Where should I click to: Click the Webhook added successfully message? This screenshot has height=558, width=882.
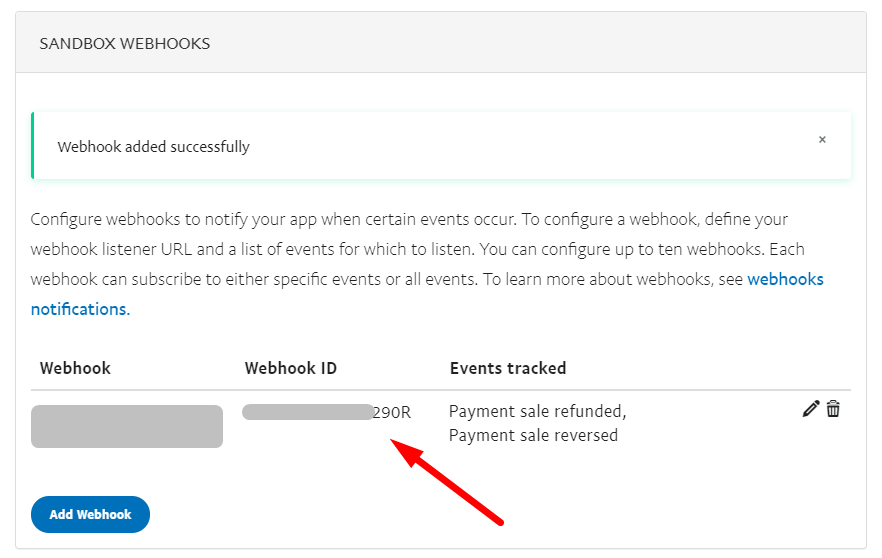(x=153, y=147)
